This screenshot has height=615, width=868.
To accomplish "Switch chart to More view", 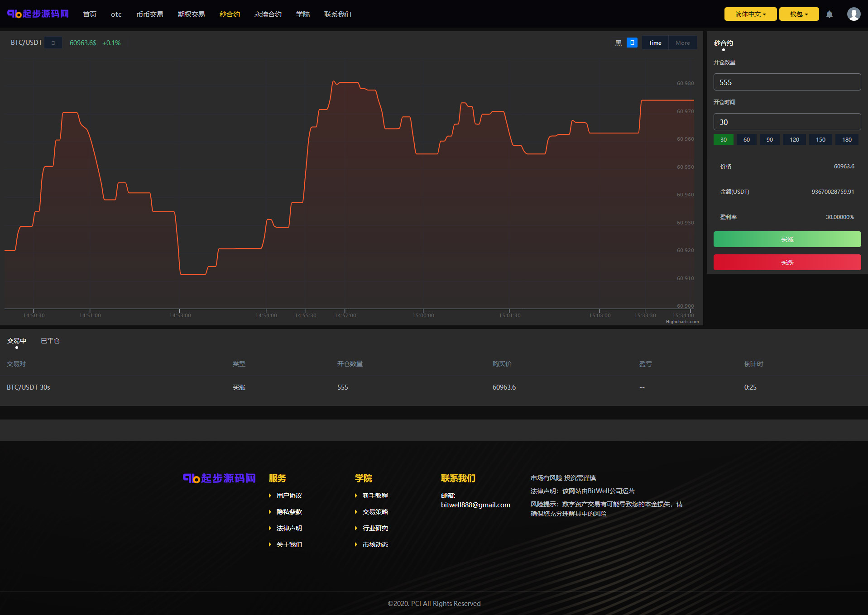I will [682, 43].
